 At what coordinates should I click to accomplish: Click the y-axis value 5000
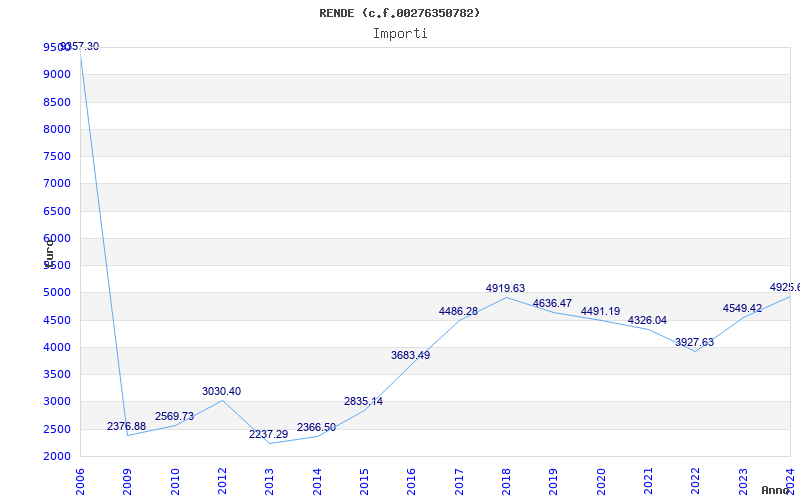(57, 293)
